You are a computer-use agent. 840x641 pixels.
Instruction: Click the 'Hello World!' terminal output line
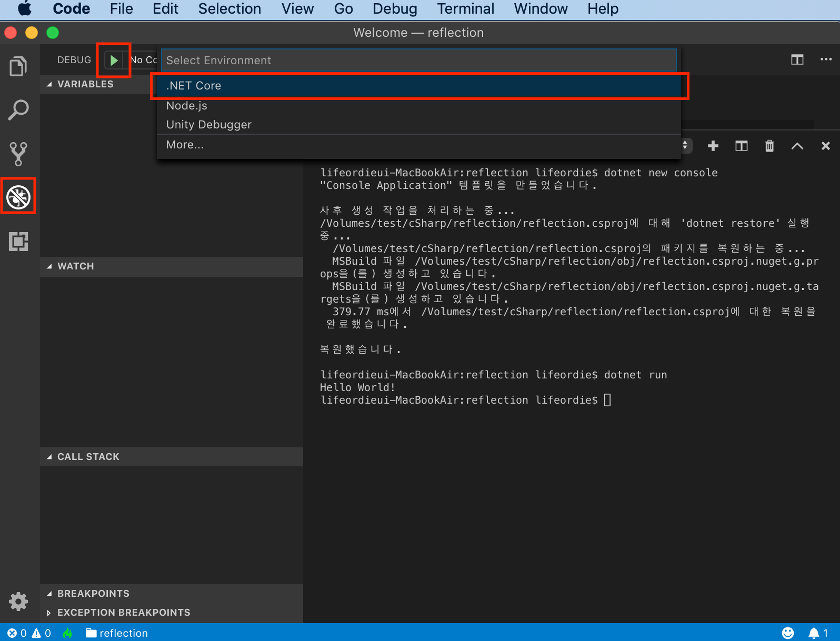(357, 387)
